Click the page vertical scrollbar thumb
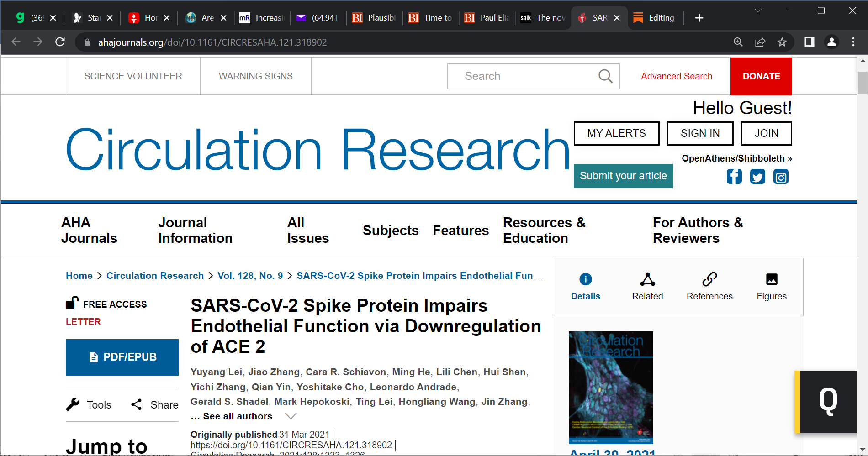 point(863,83)
